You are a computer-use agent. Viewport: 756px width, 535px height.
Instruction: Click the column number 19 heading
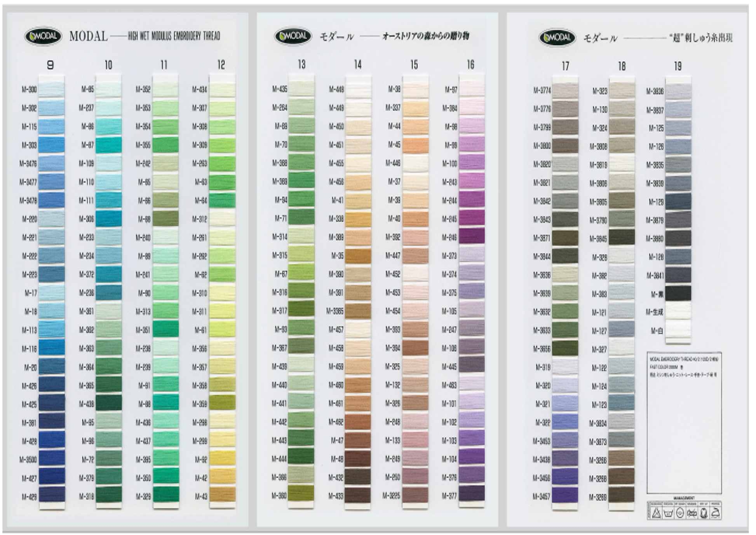678,66
